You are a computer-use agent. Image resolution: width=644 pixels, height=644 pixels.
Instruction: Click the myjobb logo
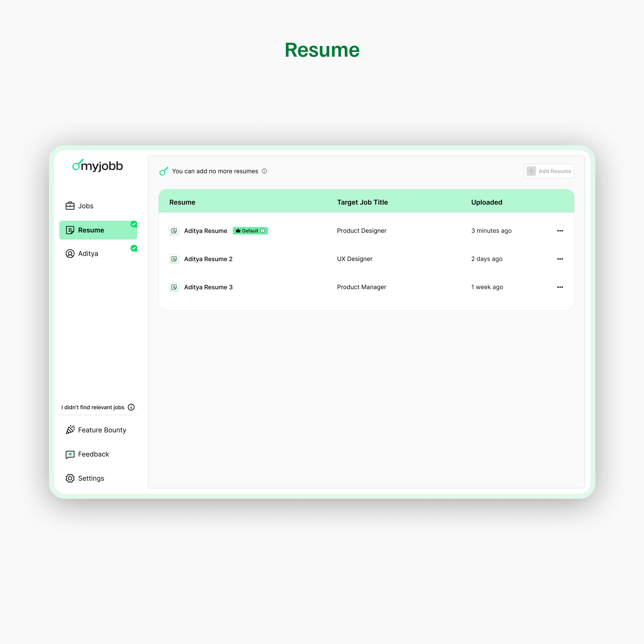click(x=97, y=166)
